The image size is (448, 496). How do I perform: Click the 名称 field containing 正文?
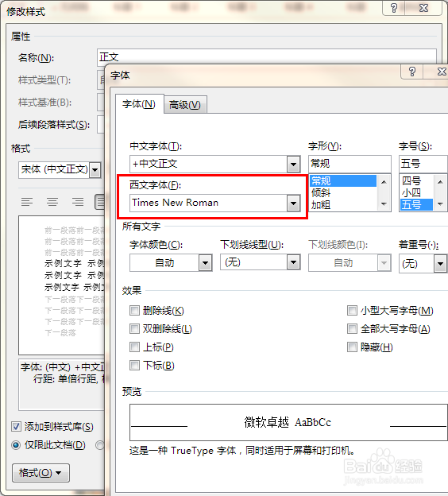(x=267, y=57)
